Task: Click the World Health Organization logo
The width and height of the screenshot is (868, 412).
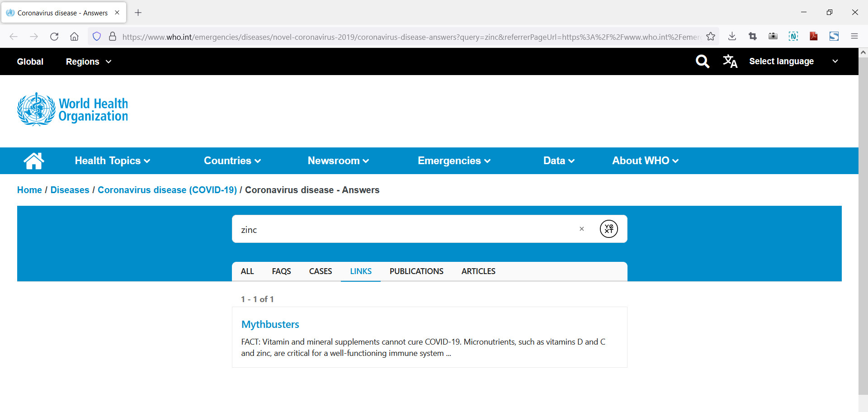Action: click(72, 109)
